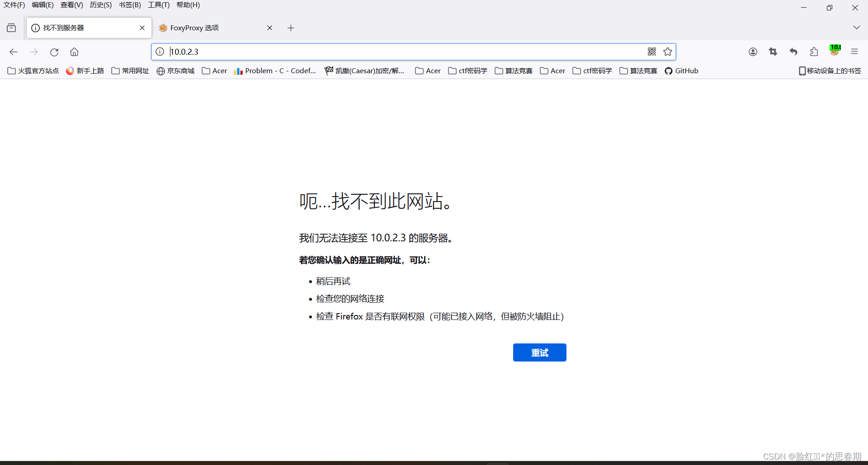The image size is (868, 465).
Task: Open the FoxyProxy extension toolbar icon
Action: coord(835,51)
